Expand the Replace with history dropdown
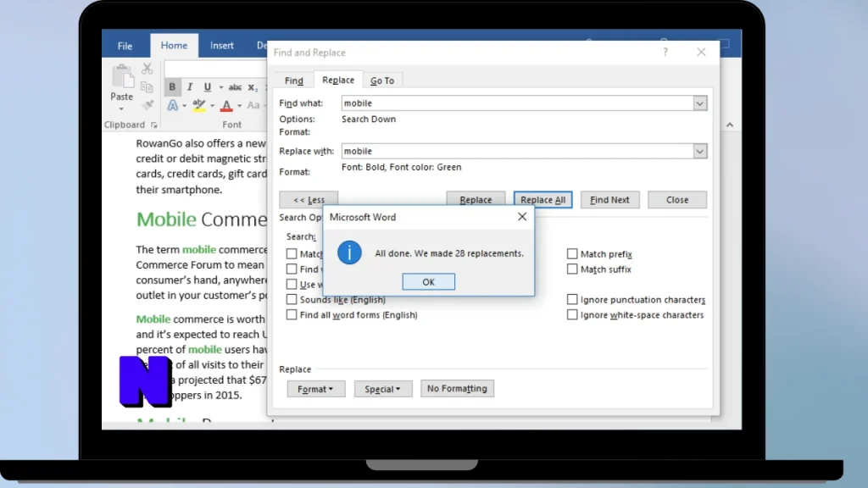Screen dimensions: 868x488 point(699,151)
